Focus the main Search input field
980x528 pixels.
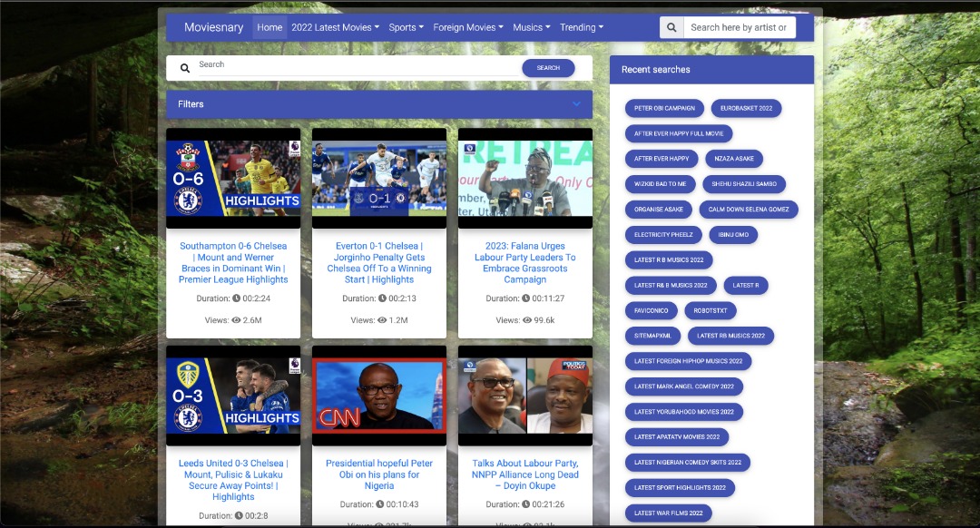(x=358, y=66)
